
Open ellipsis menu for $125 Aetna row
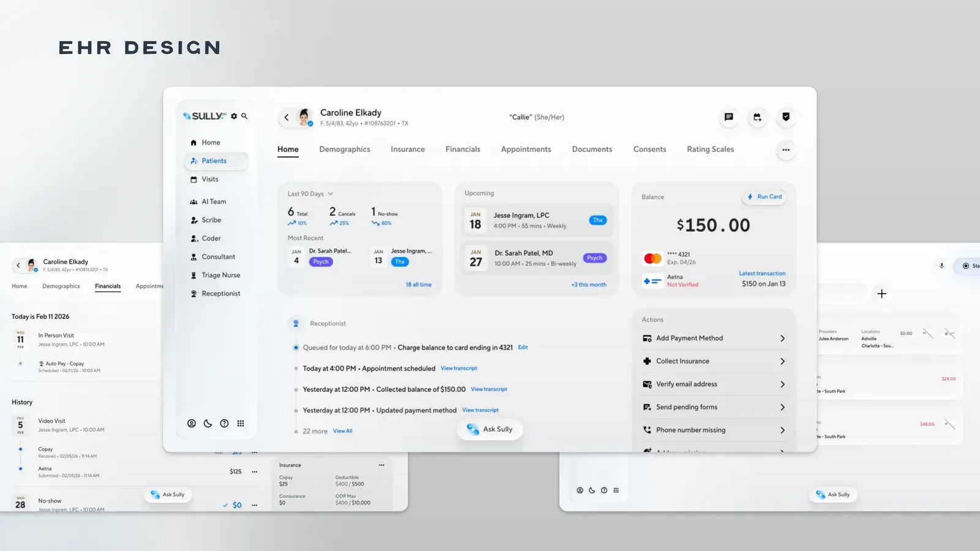point(255,472)
